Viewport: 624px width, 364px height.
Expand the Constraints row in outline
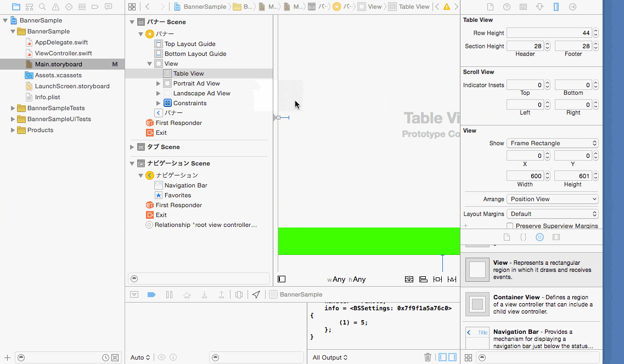[159, 103]
